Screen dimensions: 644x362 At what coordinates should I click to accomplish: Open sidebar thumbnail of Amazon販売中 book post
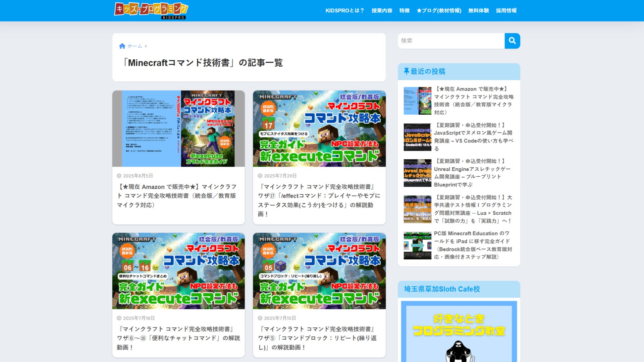[x=418, y=101]
